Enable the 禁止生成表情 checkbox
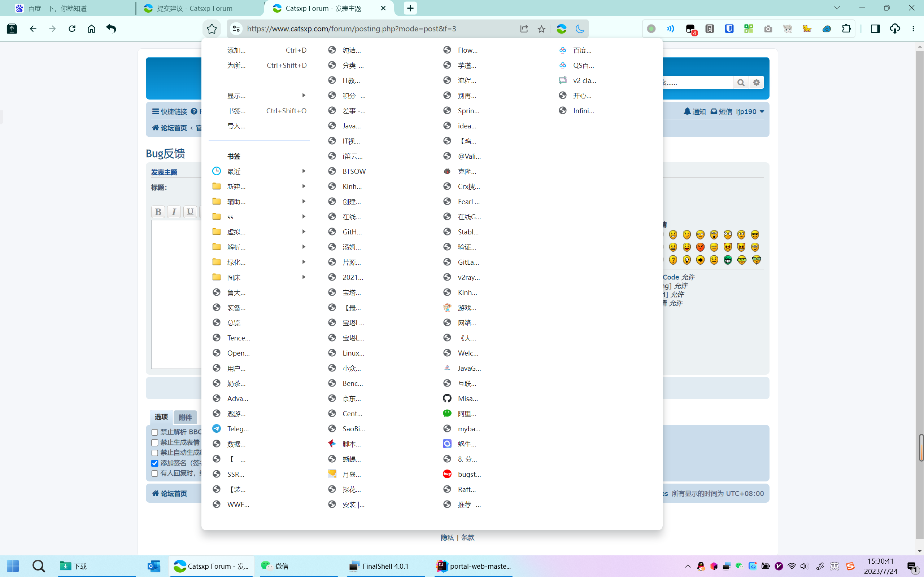Image resolution: width=924 pixels, height=577 pixels. click(154, 443)
